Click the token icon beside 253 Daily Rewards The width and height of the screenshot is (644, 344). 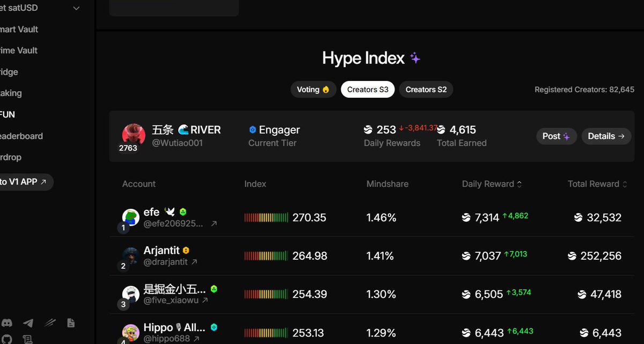(368, 130)
